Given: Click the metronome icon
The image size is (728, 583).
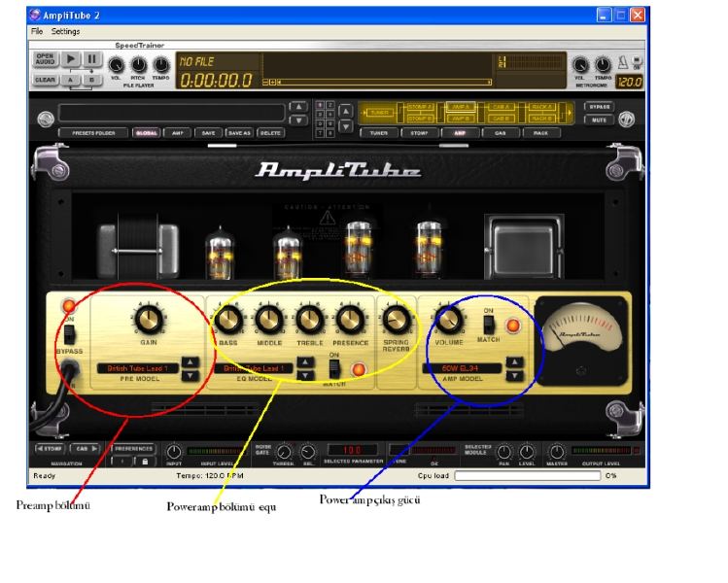Looking at the screenshot, I should [625, 61].
